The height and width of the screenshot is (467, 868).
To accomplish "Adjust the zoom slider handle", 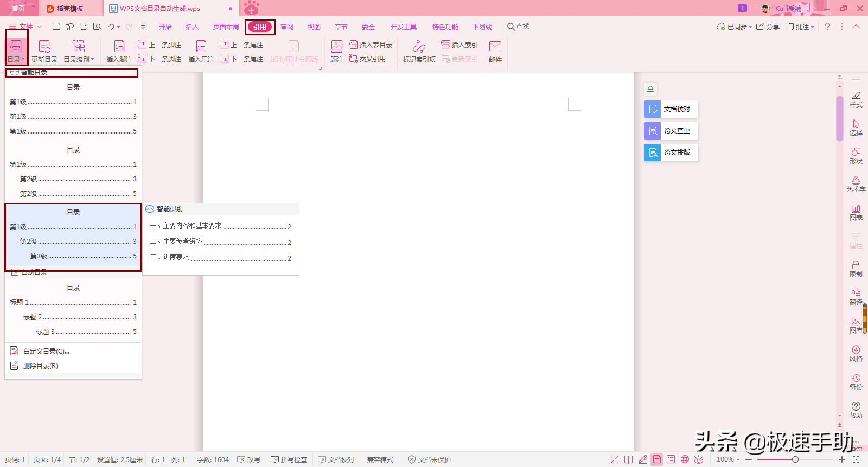I will pos(795,459).
